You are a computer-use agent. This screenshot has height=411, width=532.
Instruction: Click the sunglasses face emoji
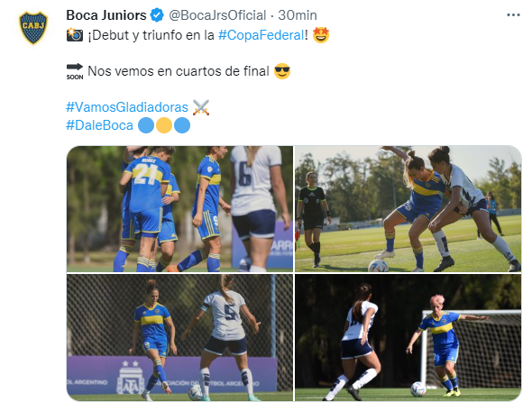click(282, 71)
